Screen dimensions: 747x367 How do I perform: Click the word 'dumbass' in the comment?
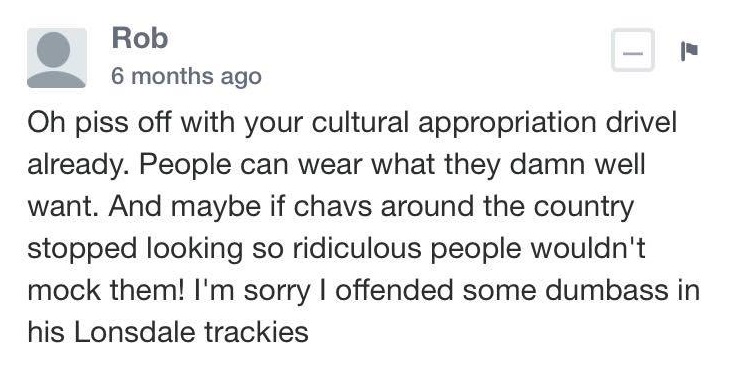pyautogui.click(x=607, y=290)
